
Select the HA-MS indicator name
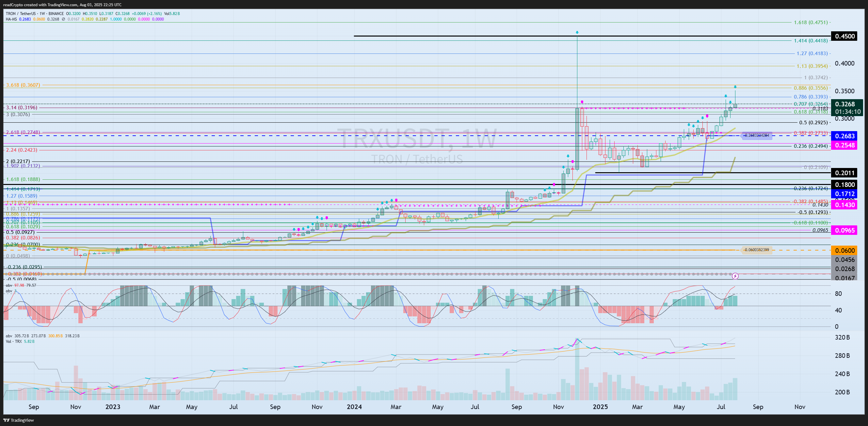pyautogui.click(x=11, y=19)
